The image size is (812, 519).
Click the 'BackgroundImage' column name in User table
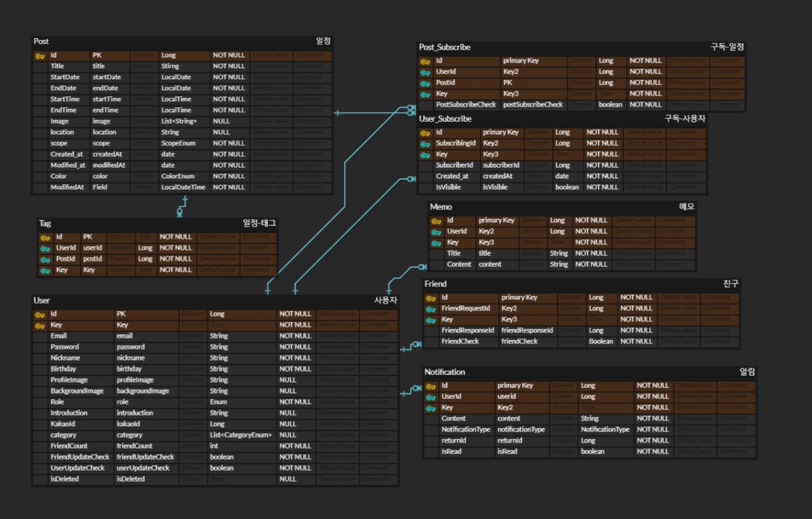click(x=77, y=391)
